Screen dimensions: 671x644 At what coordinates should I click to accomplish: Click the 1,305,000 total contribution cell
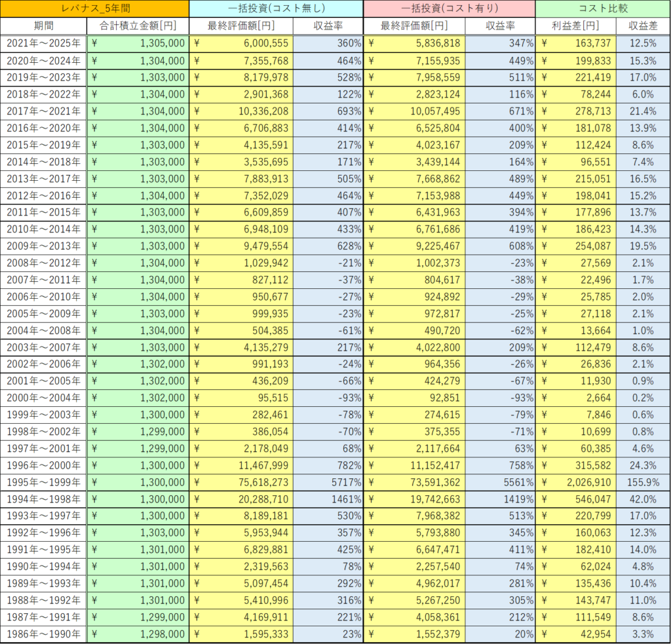(138, 43)
